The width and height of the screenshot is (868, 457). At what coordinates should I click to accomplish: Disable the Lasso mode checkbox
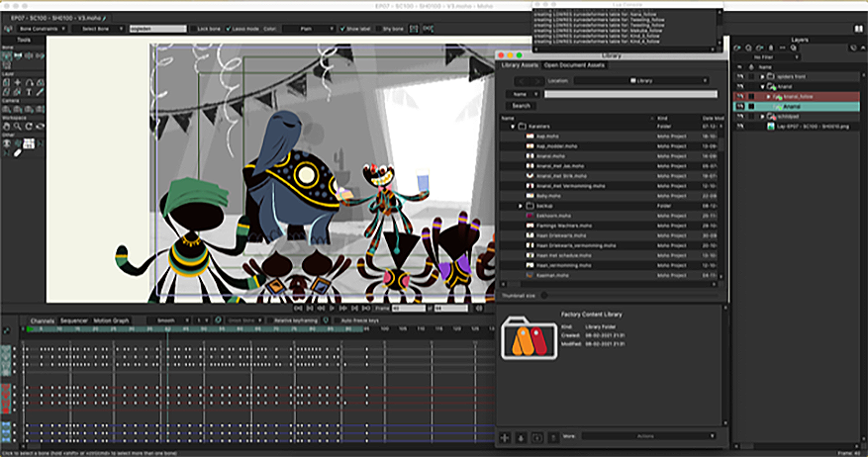click(x=228, y=29)
